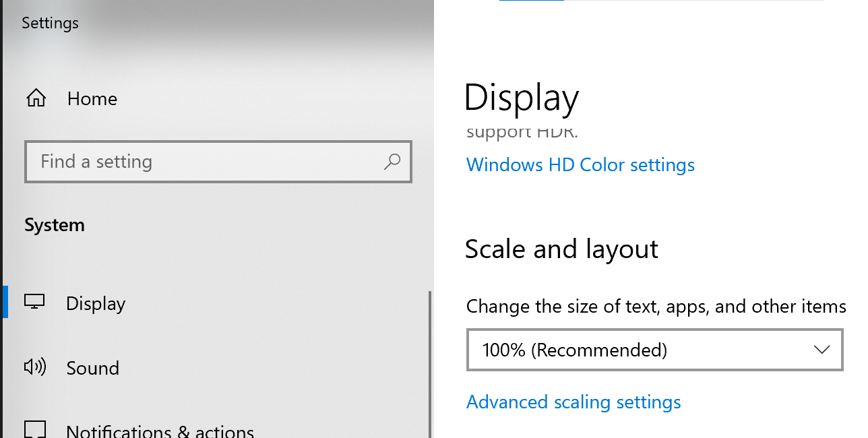The image size is (868, 438).
Task: Open Windows HD Color settings
Action: (580, 164)
